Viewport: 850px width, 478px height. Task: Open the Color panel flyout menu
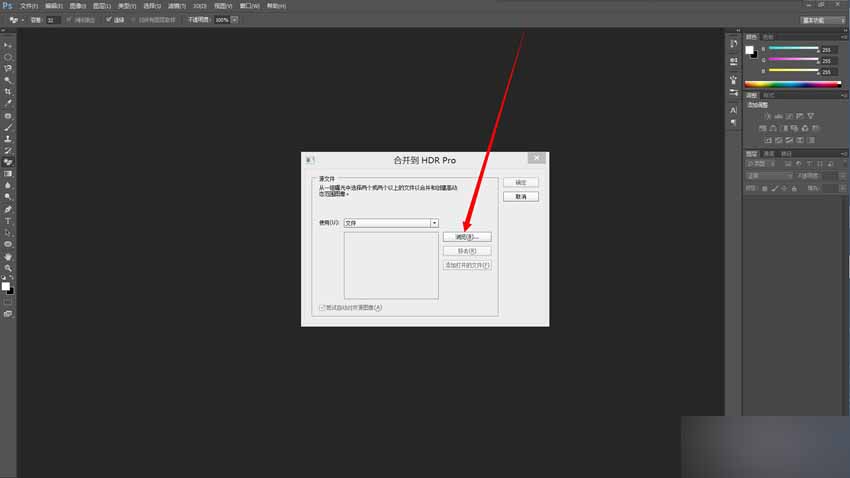pos(843,37)
